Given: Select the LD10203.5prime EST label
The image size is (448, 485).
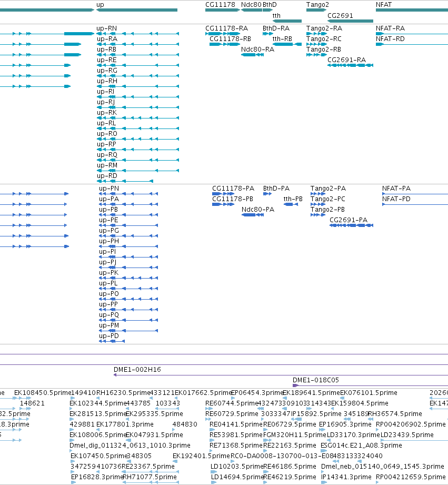Looking at the screenshot, I should click(x=237, y=467).
